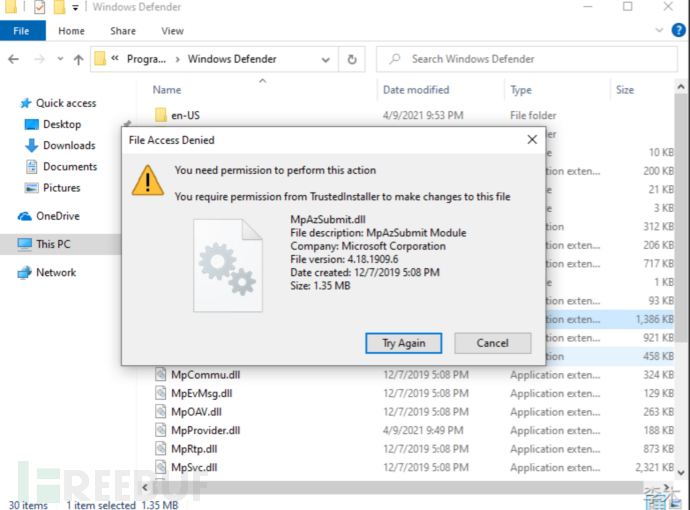Go up one folder level
690x510 pixels.
(78, 59)
